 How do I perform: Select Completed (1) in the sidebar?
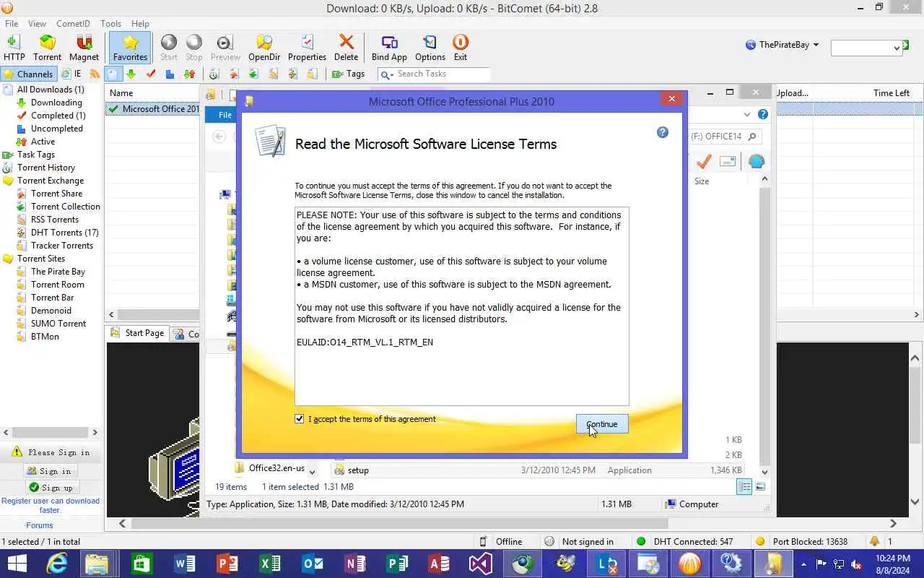(58, 116)
